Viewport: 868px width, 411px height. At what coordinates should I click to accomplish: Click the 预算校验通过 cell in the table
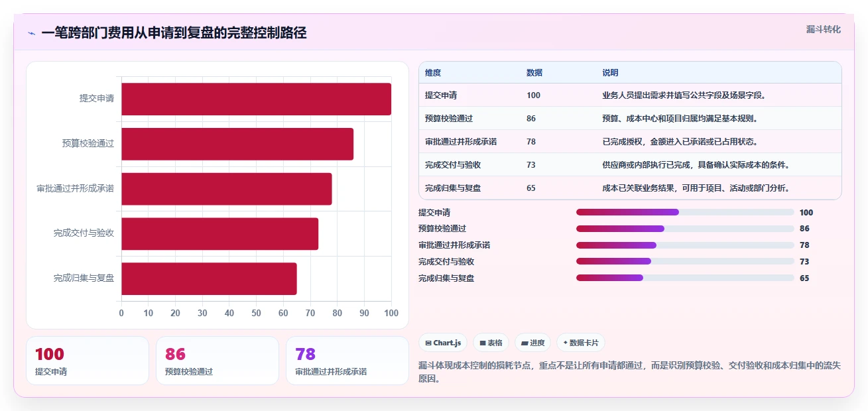click(449, 119)
